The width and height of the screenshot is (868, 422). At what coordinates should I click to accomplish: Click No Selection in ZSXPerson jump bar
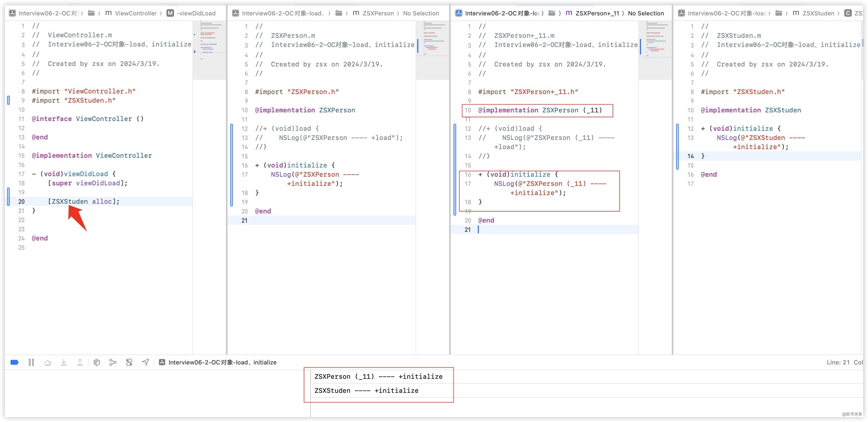point(421,13)
